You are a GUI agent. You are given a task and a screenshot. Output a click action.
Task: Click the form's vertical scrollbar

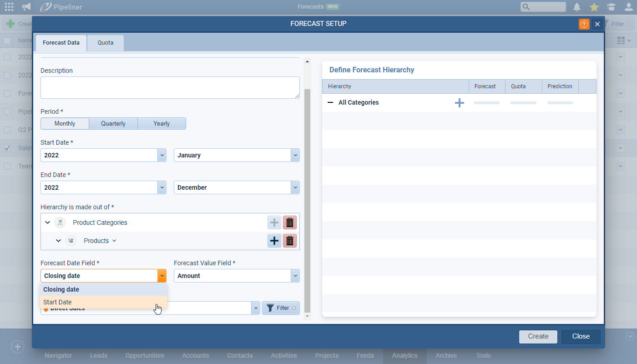[307, 182]
